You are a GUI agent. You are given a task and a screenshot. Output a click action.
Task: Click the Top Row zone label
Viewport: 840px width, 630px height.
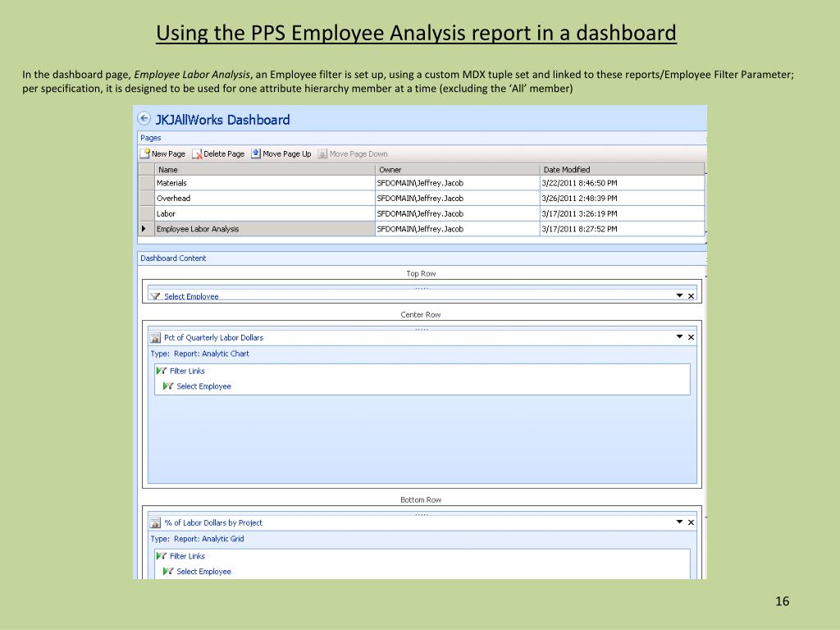(421, 274)
